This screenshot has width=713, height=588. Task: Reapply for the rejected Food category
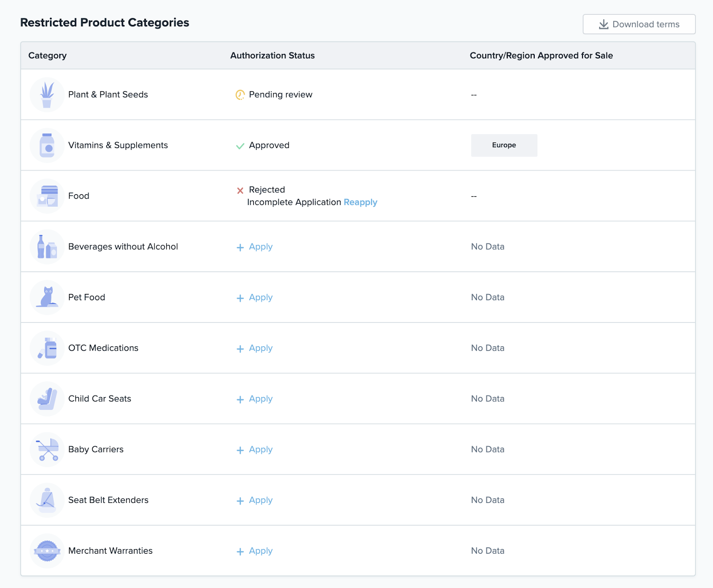(x=360, y=202)
